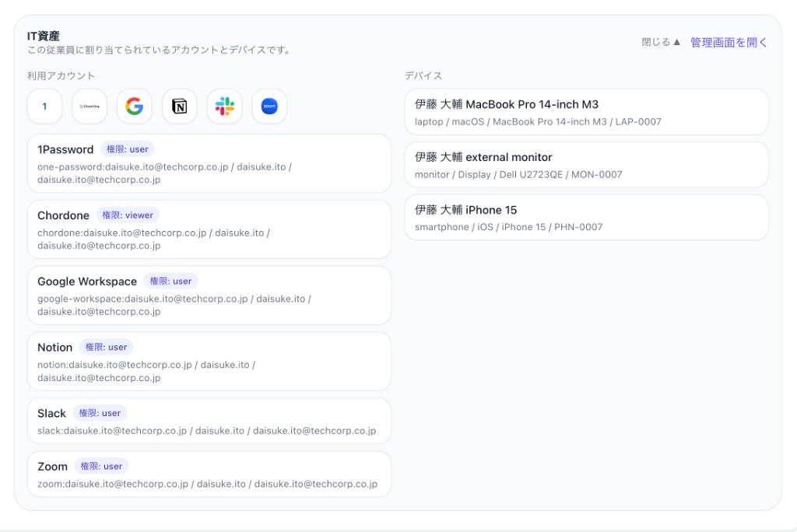Screen dimensions: 797x532
Task: Click the 権限: user badge on Google Workspace
Action: point(170,282)
